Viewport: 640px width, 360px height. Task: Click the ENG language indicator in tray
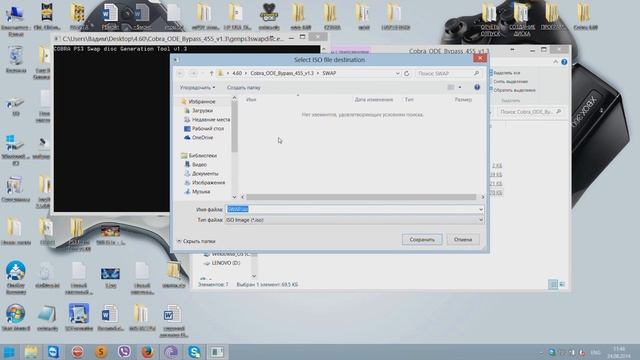click(x=595, y=352)
